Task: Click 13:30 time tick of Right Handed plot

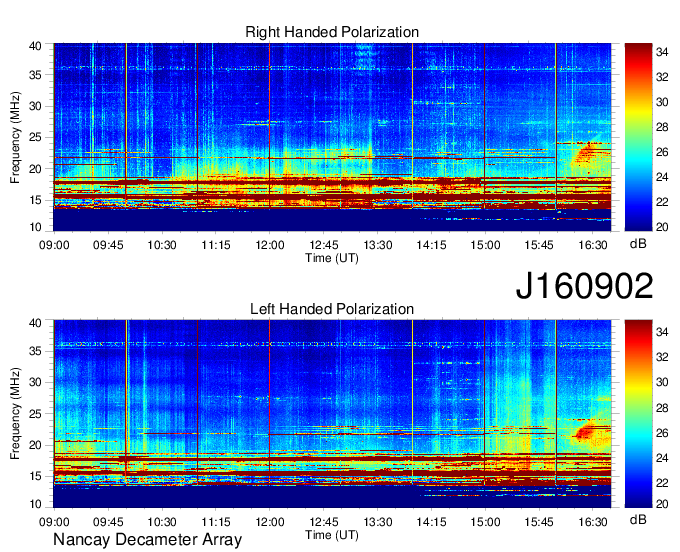Action: point(377,245)
